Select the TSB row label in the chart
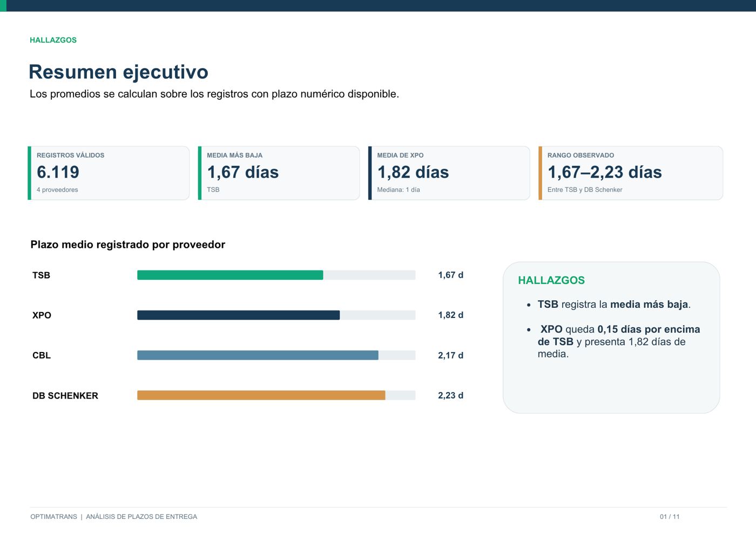 pyautogui.click(x=41, y=275)
